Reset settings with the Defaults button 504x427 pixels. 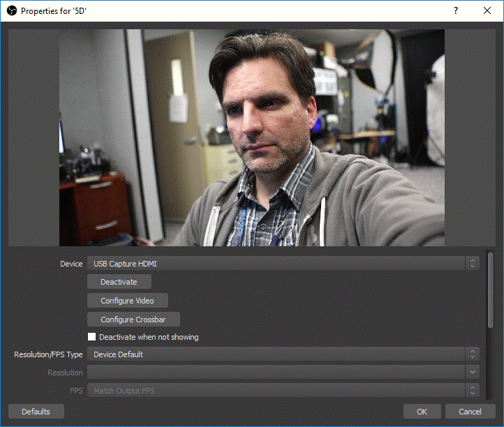coord(36,412)
